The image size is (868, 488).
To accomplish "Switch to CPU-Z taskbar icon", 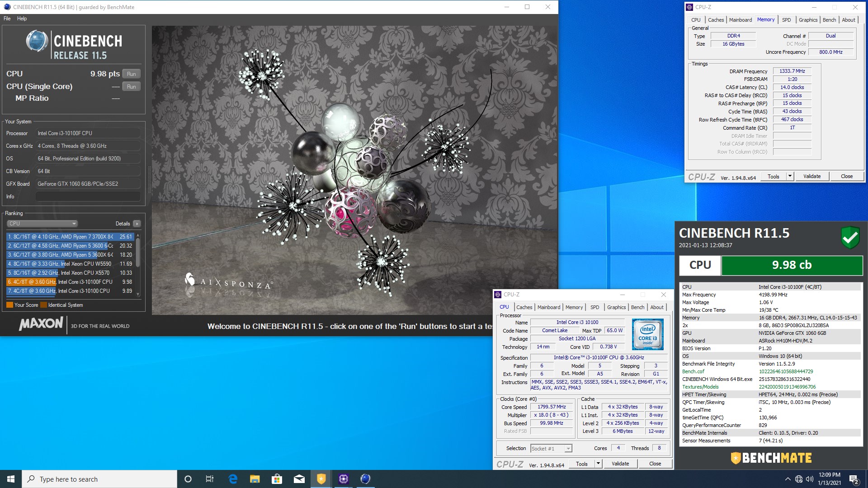I will [344, 479].
